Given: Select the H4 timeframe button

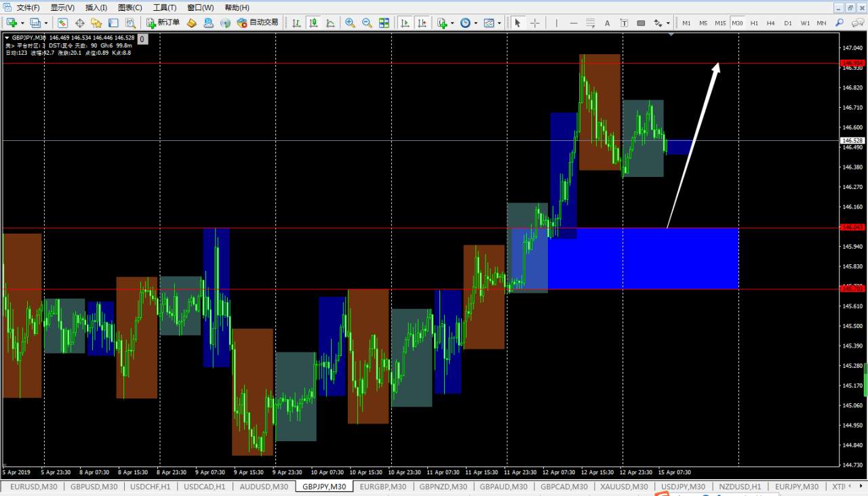Looking at the screenshot, I should [770, 23].
